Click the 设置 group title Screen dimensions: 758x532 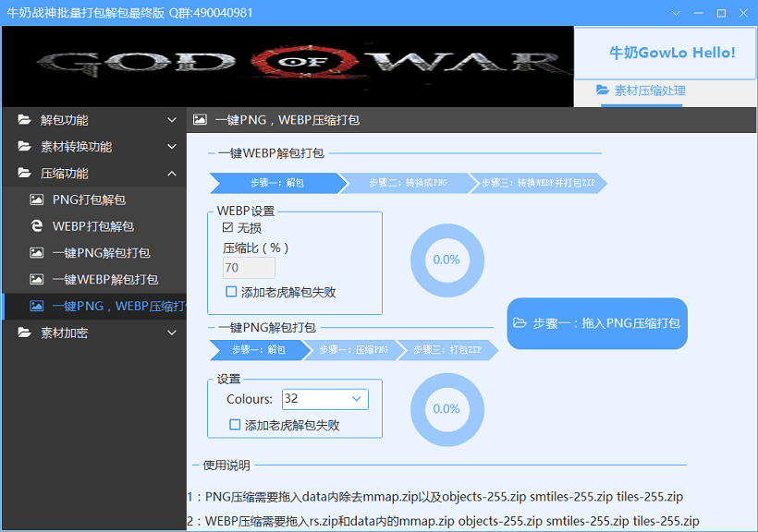point(228,379)
